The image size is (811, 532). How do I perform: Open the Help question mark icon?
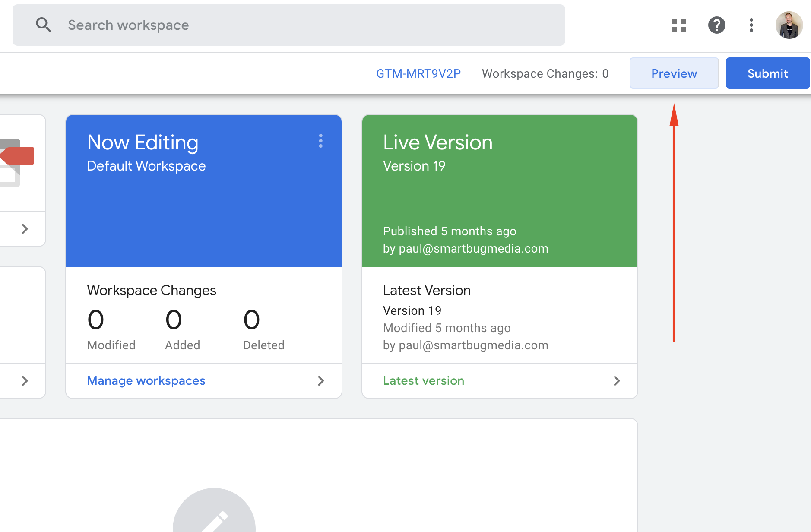[716, 25]
